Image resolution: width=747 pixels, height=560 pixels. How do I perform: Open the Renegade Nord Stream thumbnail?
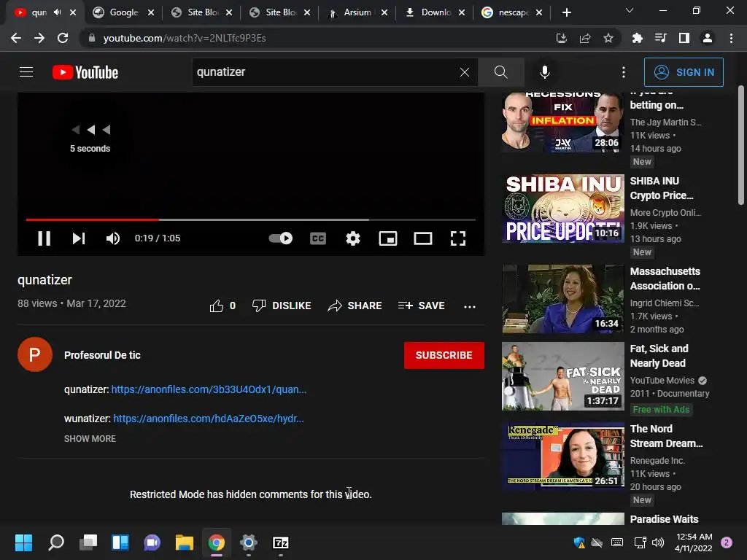coord(562,456)
